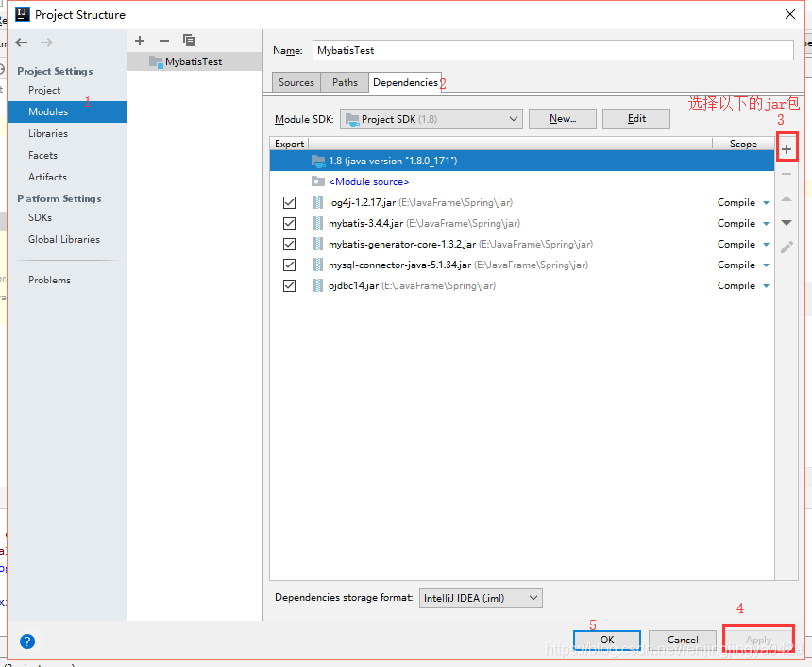Confirm with the OK button

tap(607, 640)
